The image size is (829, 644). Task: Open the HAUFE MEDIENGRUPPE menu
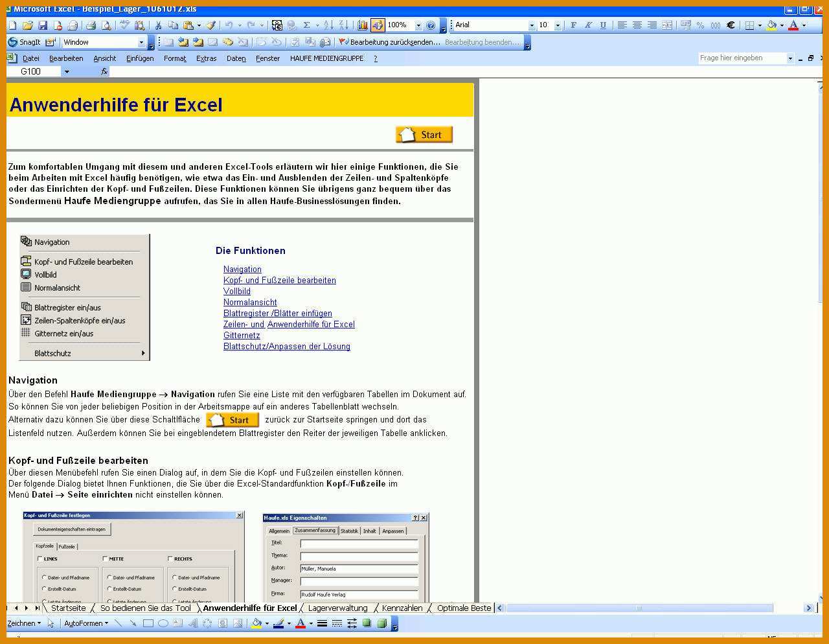(327, 58)
